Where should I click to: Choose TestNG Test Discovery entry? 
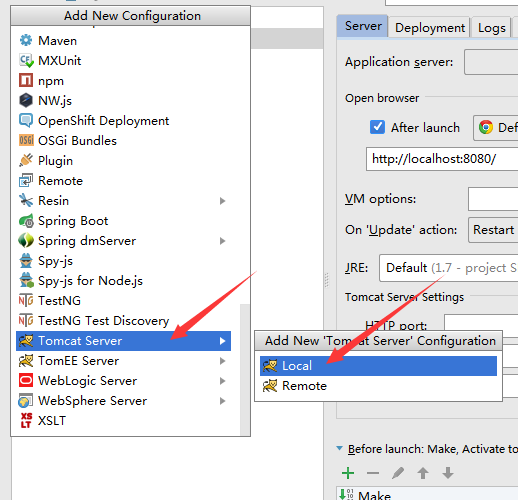point(123,321)
